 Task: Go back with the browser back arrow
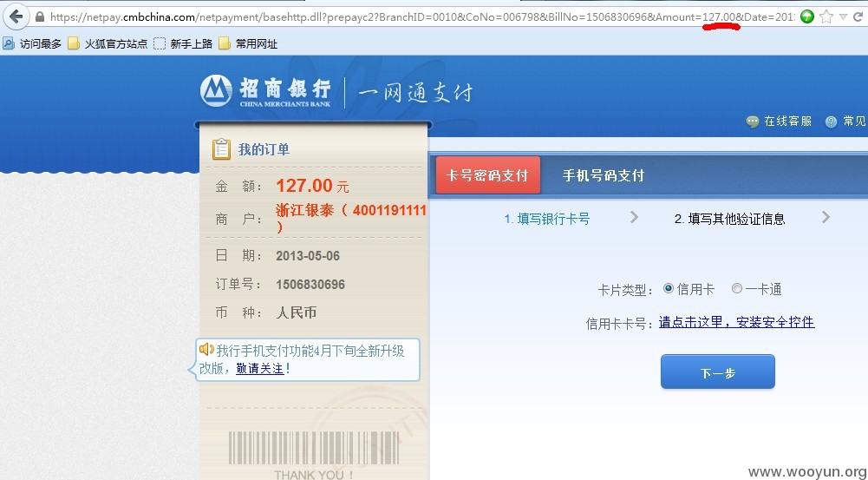click(x=16, y=16)
